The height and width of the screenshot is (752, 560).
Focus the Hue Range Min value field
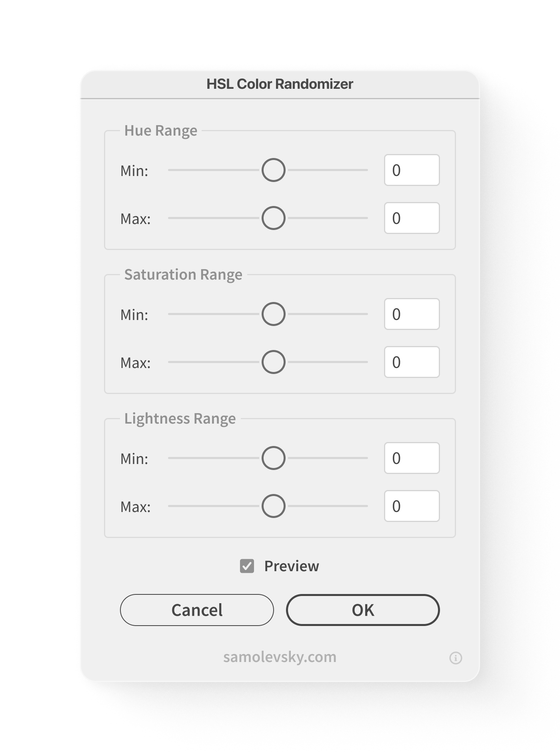click(x=412, y=170)
